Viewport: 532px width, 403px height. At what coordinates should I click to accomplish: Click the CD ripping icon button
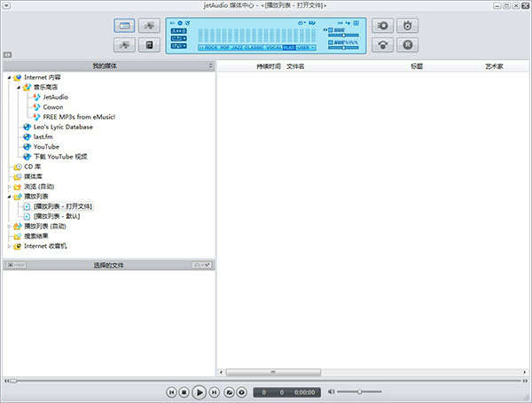point(382,26)
